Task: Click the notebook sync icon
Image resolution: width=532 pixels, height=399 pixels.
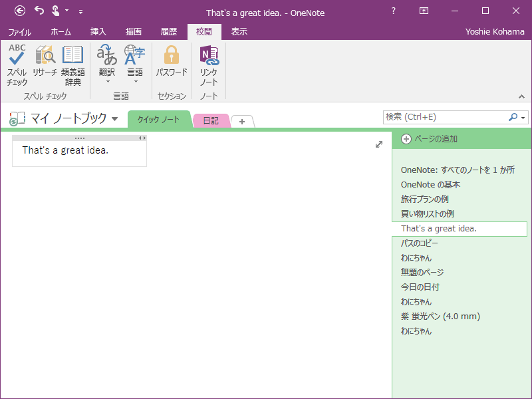Action: pyautogui.click(x=17, y=119)
